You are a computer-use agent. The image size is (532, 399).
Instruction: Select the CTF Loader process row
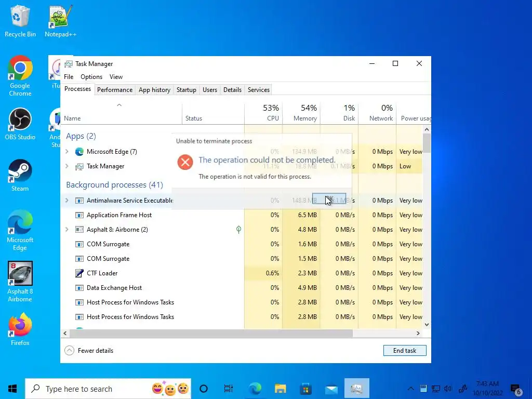[x=242, y=273]
